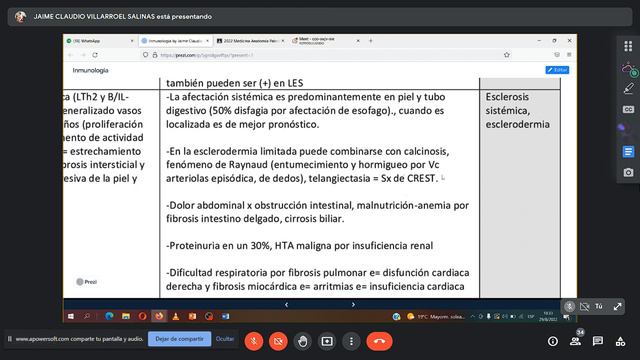Image resolution: width=640 pixels, height=360 pixels.
Task: Click camera-off icon on self-view tile
Action: pyautogui.click(x=584, y=307)
